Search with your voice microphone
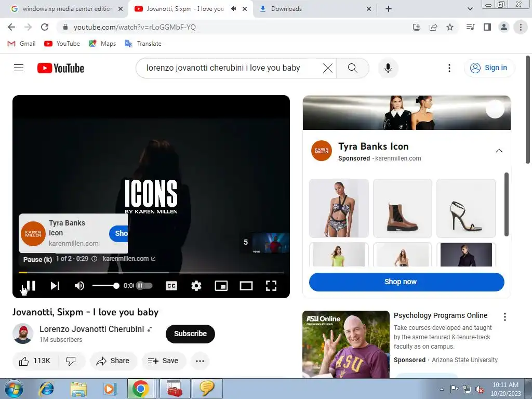 click(388, 68)
